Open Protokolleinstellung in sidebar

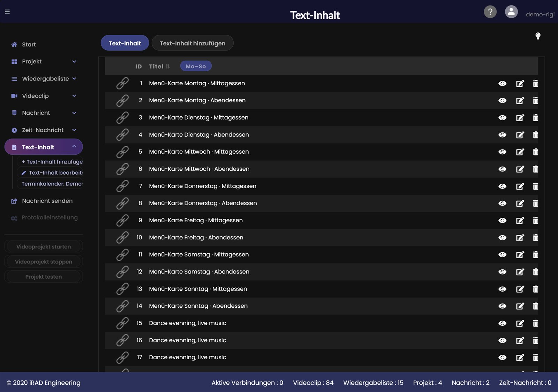[44, 217]
